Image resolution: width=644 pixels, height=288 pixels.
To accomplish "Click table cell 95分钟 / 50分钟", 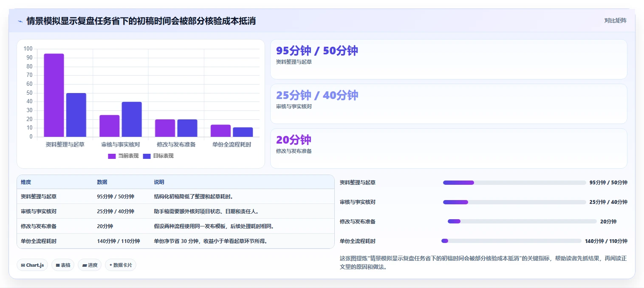I will [x=116, y=197].
